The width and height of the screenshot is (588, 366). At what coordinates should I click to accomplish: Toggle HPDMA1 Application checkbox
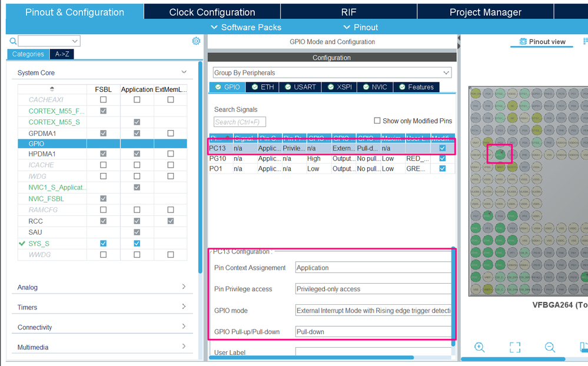(x=137, y=154)
